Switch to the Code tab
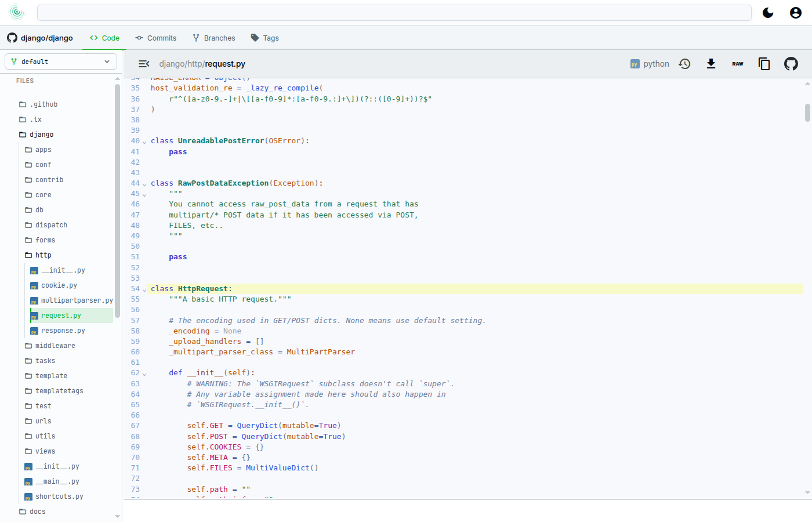812x522 pixels. coord(104,38)
